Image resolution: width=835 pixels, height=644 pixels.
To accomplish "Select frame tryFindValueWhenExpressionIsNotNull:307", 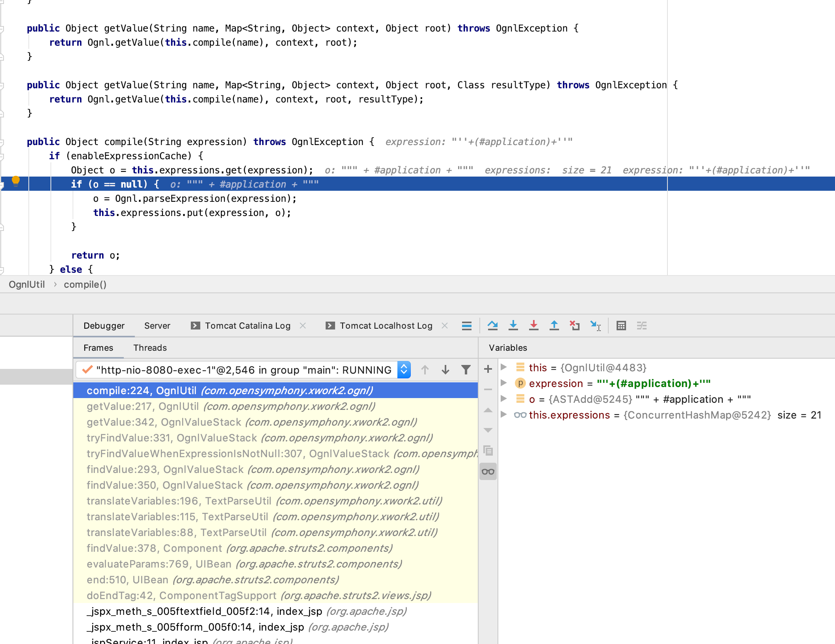I will (276, 454).
